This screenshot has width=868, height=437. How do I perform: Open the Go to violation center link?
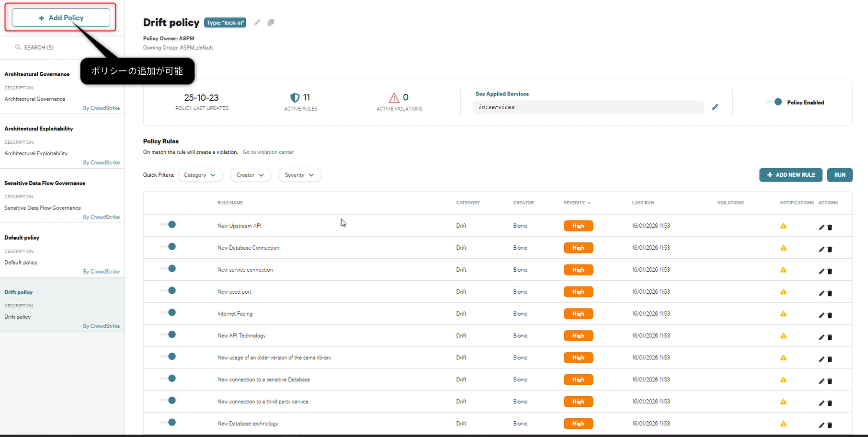click(268, 152)
